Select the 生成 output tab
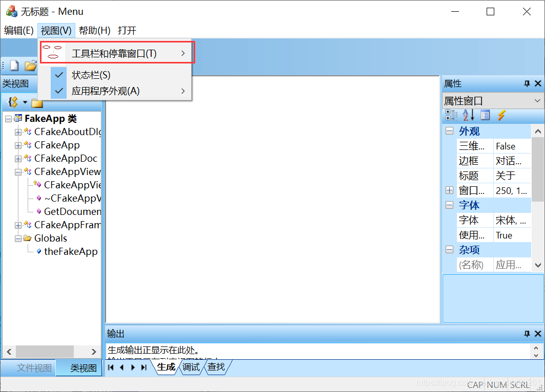The width and height of the screenshot is (545, 392). coord(166,367)
